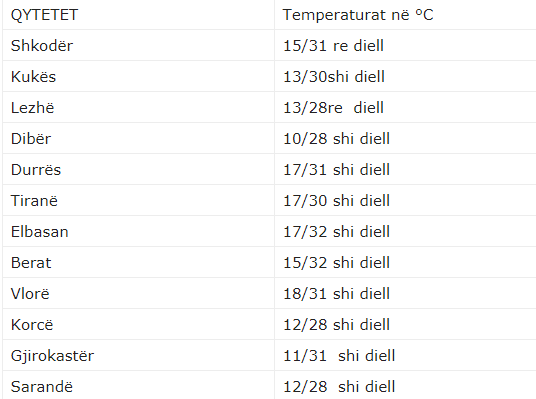Select the 17/30 shi diell value
536x399 pixels.
(336, 201)
